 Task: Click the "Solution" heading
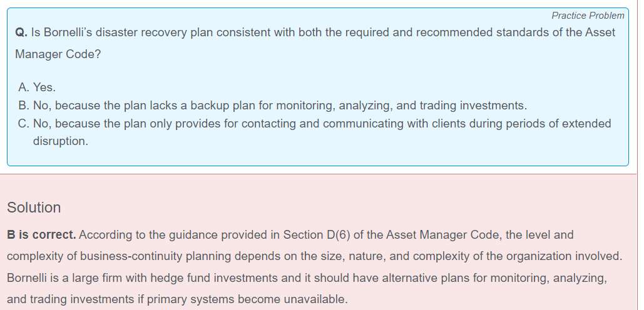coord(34,207)
